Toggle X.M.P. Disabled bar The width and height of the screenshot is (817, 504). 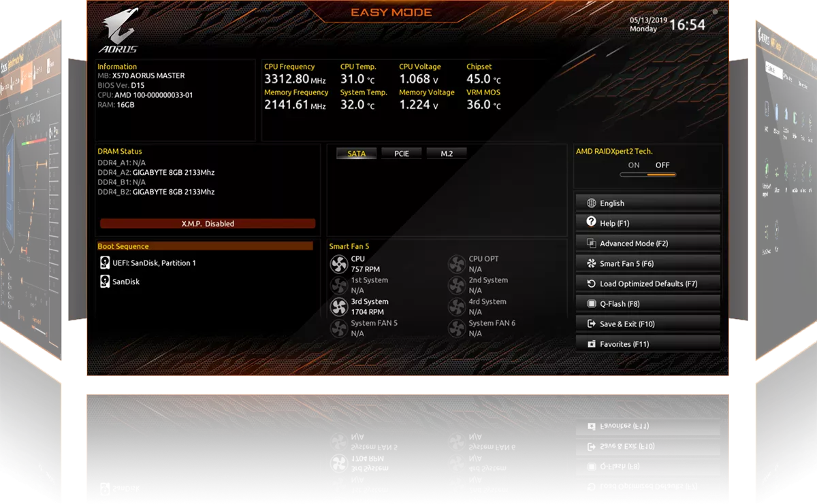pyautogui.click(x=208, y=223)
